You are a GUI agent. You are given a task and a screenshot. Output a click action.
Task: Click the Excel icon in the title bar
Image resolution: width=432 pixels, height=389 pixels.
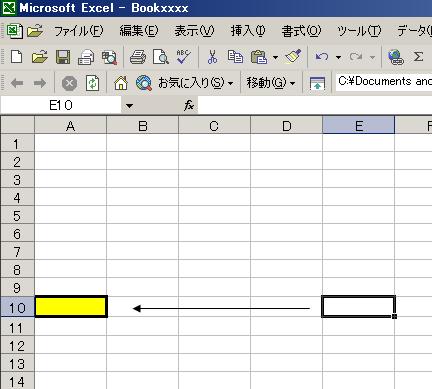8,8
